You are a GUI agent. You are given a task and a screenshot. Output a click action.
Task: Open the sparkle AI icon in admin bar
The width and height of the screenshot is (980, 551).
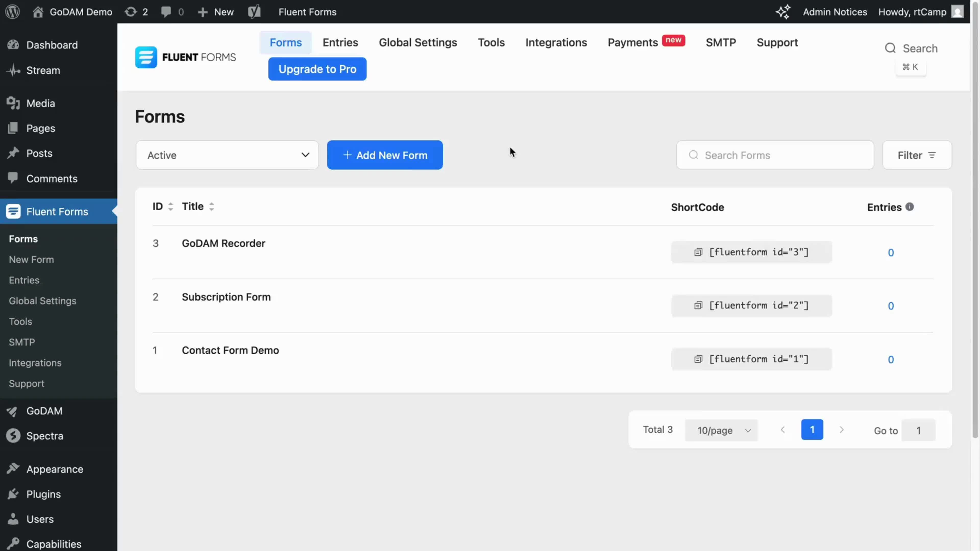click(782, 12)
